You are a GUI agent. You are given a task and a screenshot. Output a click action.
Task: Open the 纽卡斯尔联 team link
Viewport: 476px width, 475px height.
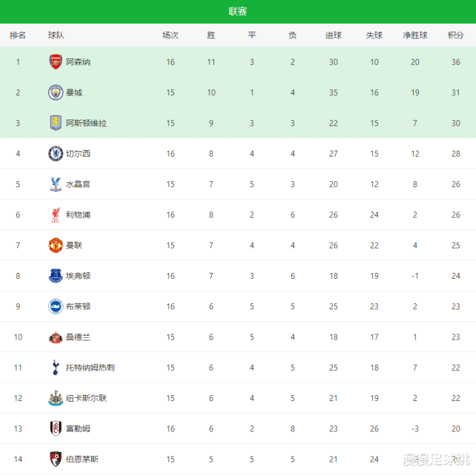point(86,398)
